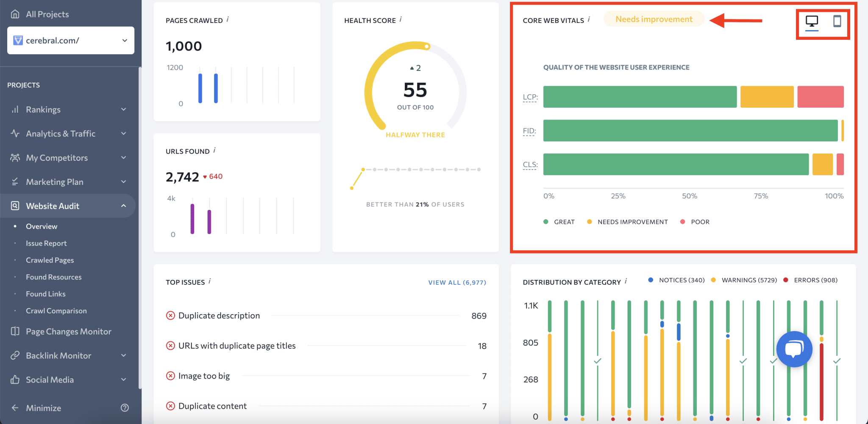868x424 pixels.
Task: Toggle the Great legend item
Action: tap(559, 221)
